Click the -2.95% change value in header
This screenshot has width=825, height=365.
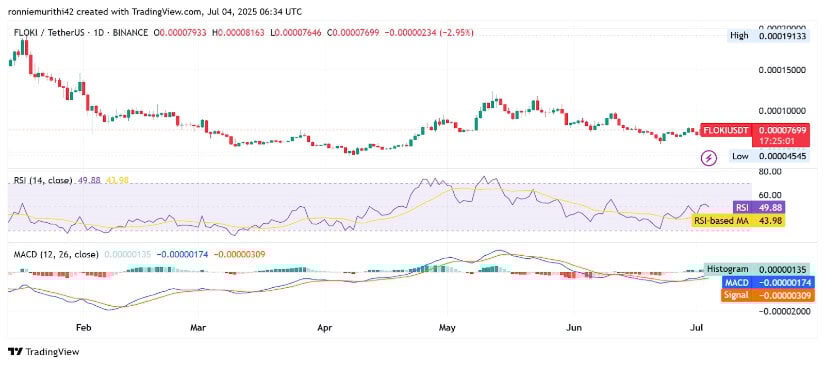457,33
